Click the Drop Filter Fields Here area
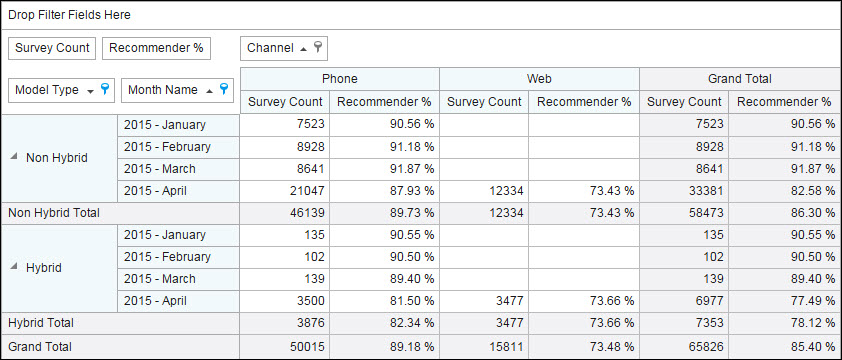The height and width of the screenshot is (360, 842). 420,15
